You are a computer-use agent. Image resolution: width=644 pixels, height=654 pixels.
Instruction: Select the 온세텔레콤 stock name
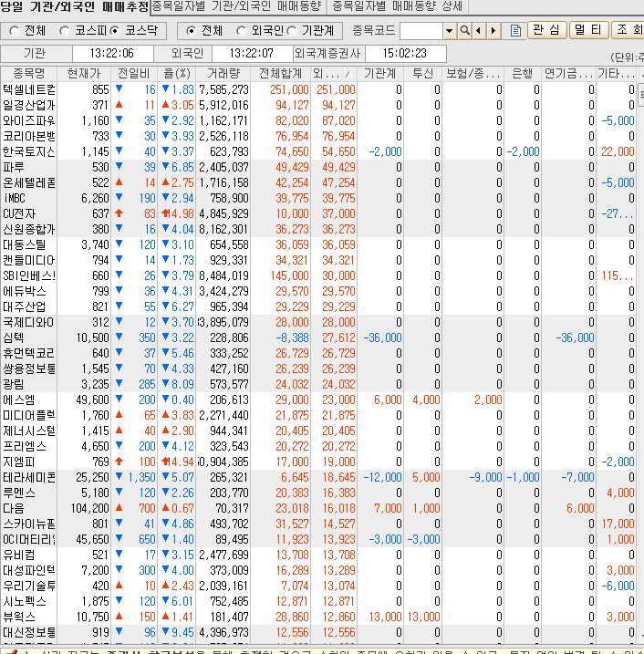(29, 182)
